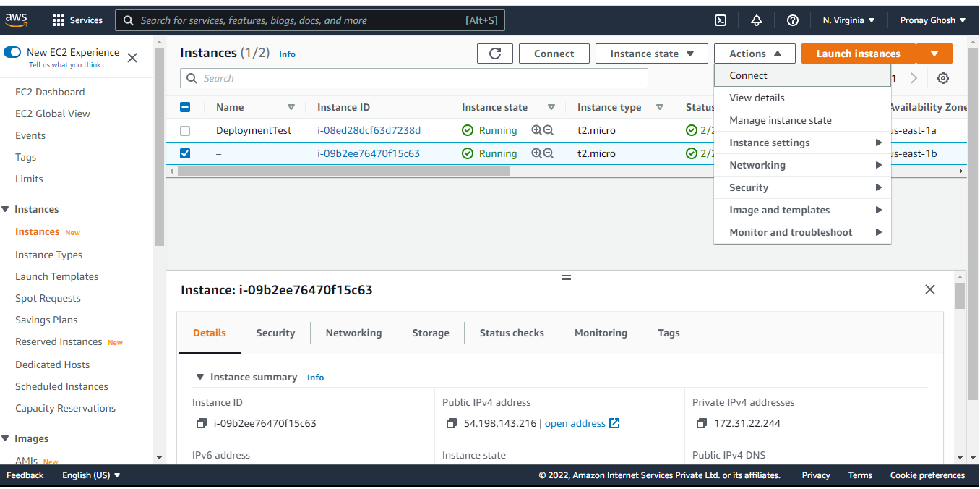Check the DeploymentTest instance checkbox
The width and height of the screenshot is (980, 489).
click(x=185, y=130)
